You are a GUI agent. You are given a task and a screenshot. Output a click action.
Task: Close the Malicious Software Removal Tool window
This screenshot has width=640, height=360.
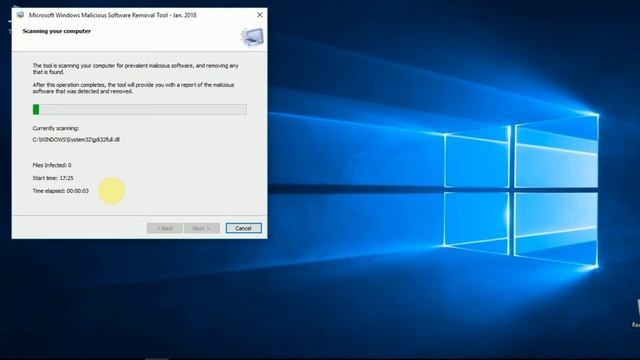click(260, 15)
